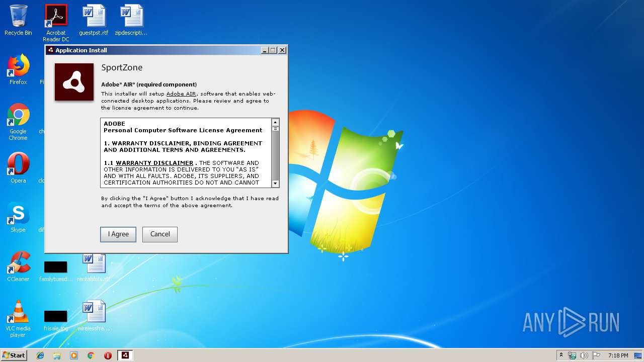The image size is (644, 362).
Task: Open the Windows Start menu
Action: (14, 355)
